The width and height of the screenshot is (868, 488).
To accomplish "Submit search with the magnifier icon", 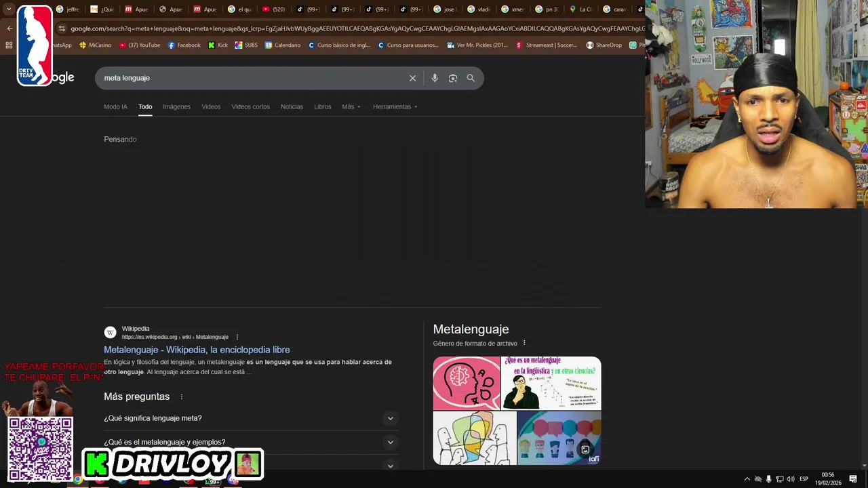I will point(471,78).
